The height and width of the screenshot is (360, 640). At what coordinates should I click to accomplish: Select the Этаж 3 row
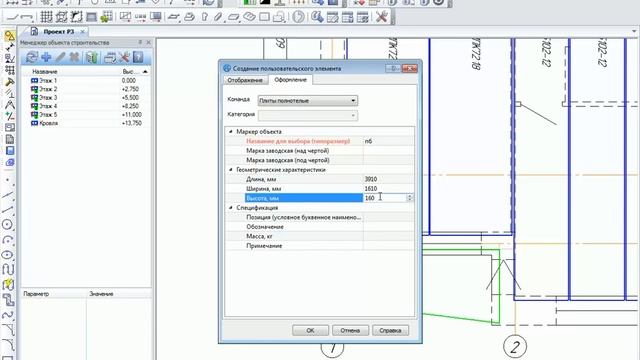click(87, 98)
